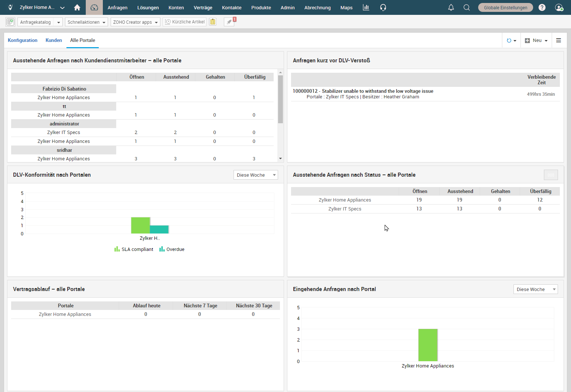This screenshot has height=392, width=571.
Task: Toggle SLA compliant legend series
Action: (x=134, y=249)
